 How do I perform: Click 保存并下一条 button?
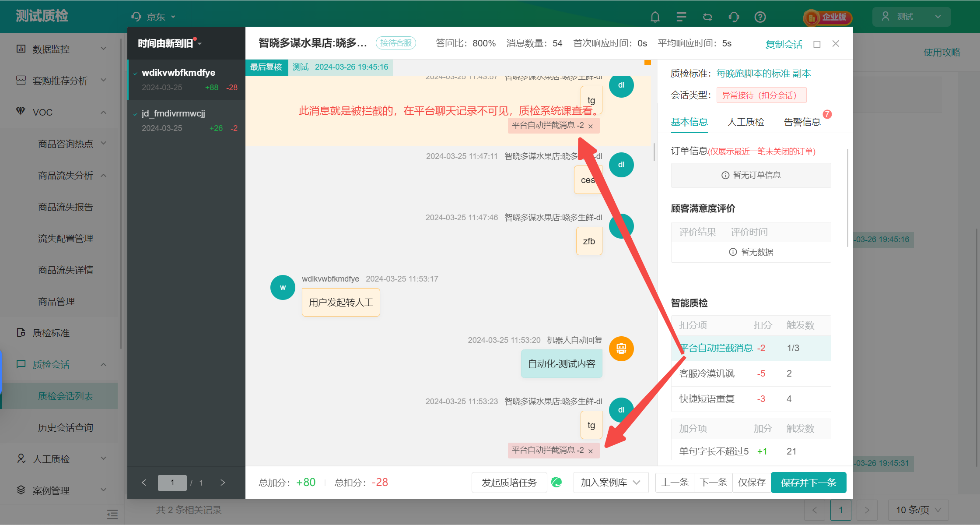[808, 483]
